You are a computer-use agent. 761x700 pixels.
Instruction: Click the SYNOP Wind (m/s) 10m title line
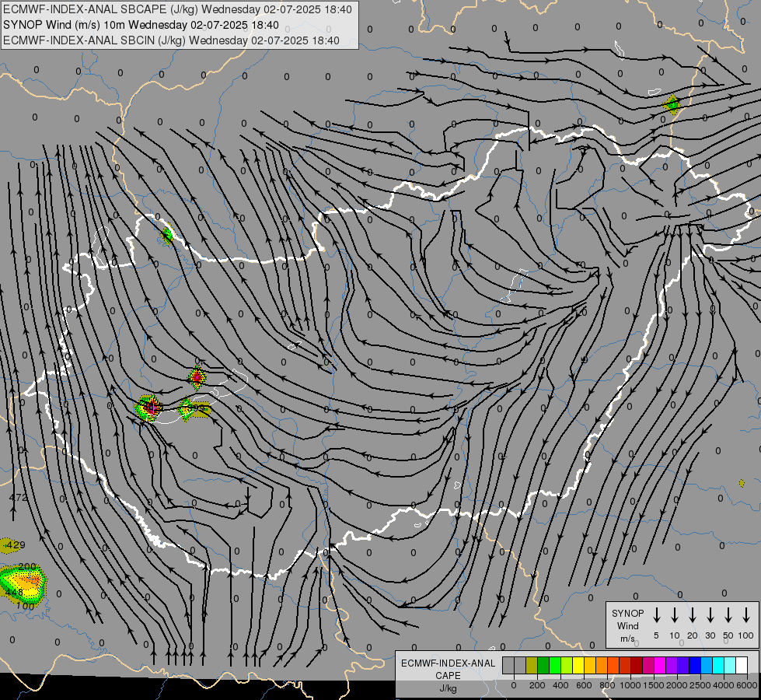pos(141,25)
